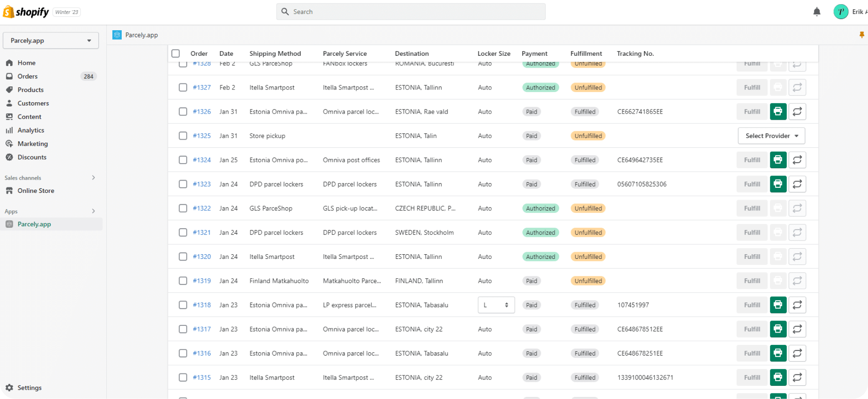Click the Unfulfilled badge on order #1325

tap(588, 136)
